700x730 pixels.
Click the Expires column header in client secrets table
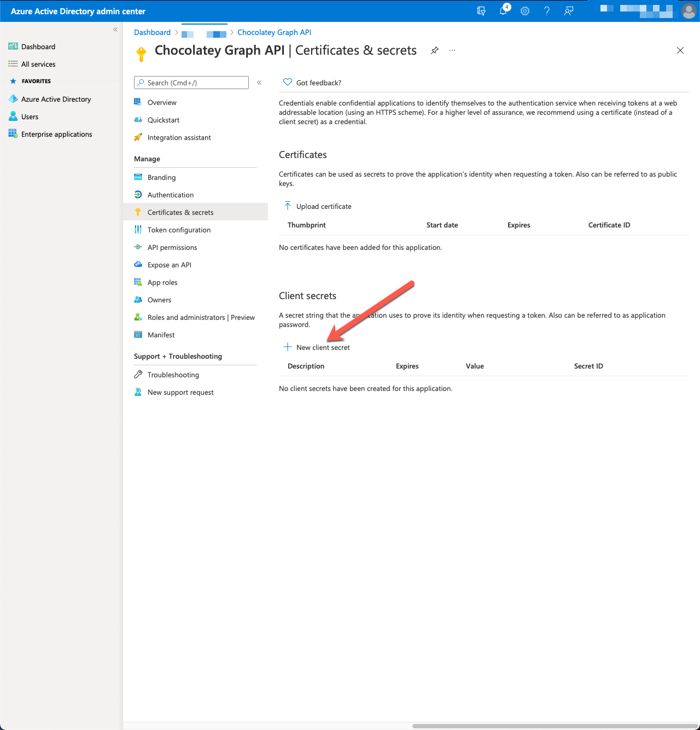coord(407,366)
